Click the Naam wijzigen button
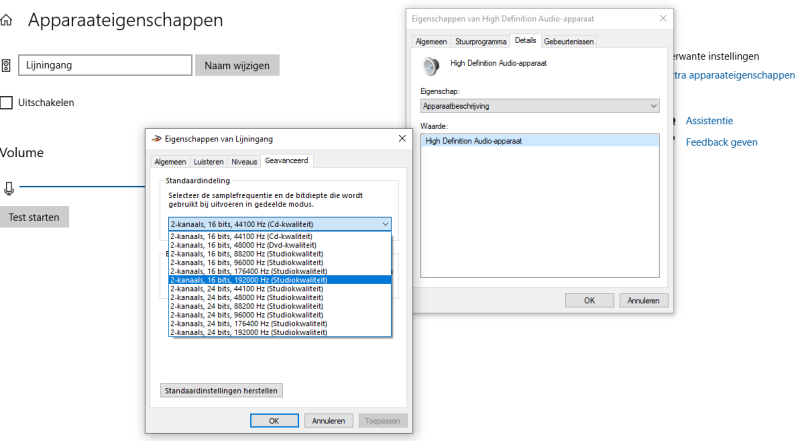 pyautogui.click(x=237, y=65)
